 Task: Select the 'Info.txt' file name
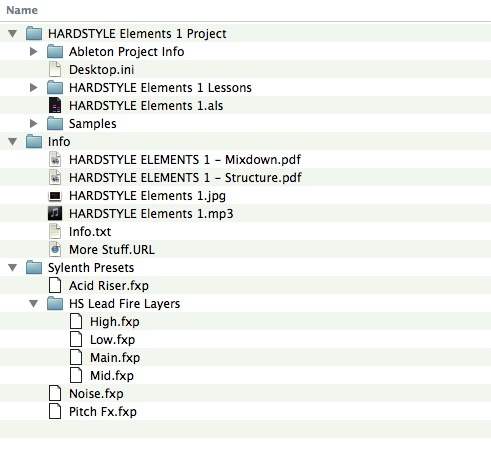(x=90, y=232)
